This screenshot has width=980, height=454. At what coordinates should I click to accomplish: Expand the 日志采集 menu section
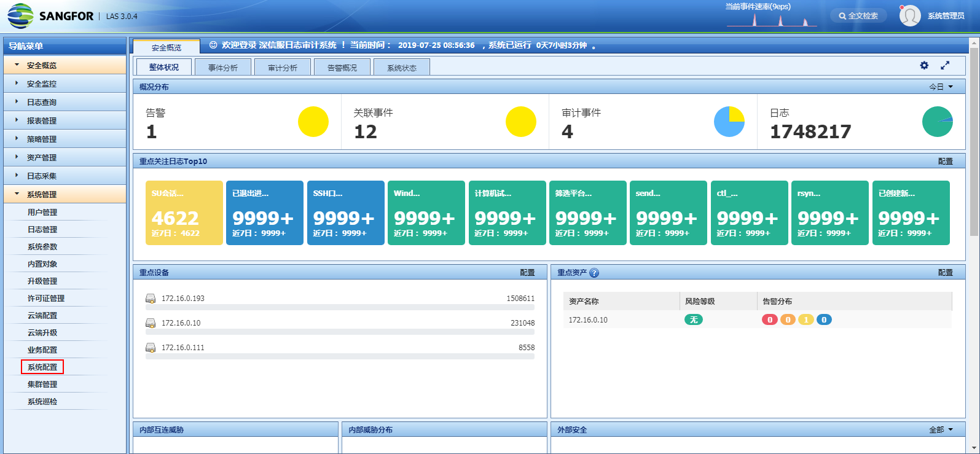65,176
